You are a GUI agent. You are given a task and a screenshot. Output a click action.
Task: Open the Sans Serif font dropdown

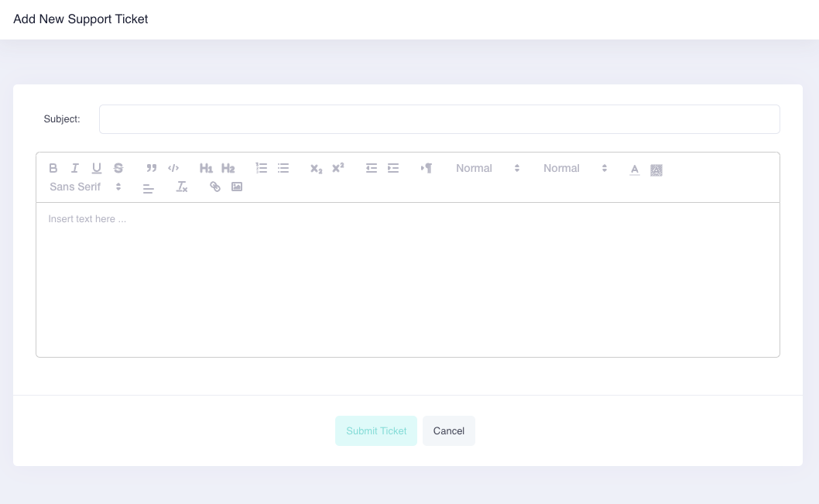pos(81,187)
